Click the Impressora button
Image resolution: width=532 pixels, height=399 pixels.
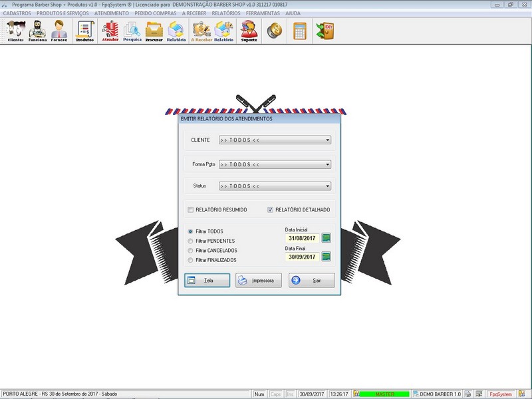[x=259, y=280]
